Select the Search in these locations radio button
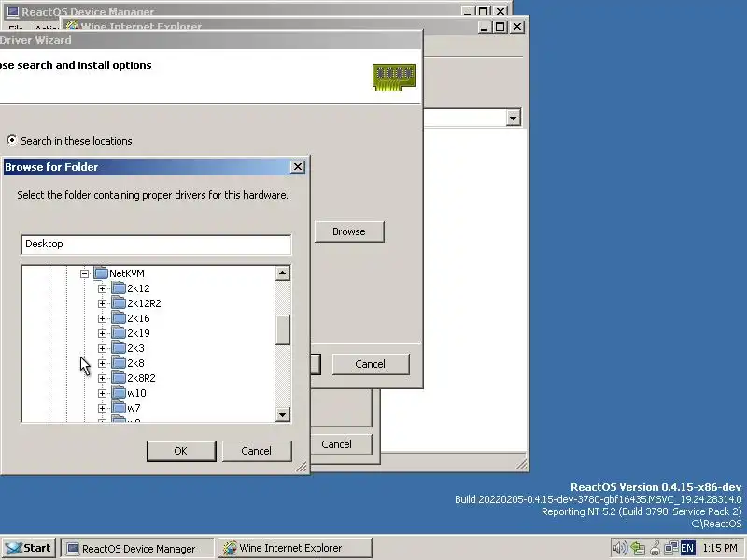 [x=11, y=141]
